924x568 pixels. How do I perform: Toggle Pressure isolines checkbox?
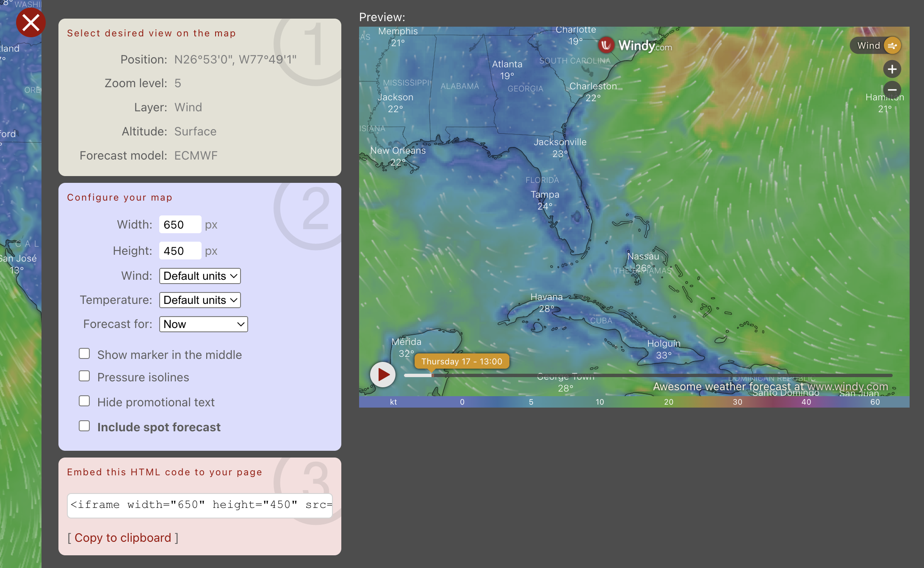click(x=84, y=376)
